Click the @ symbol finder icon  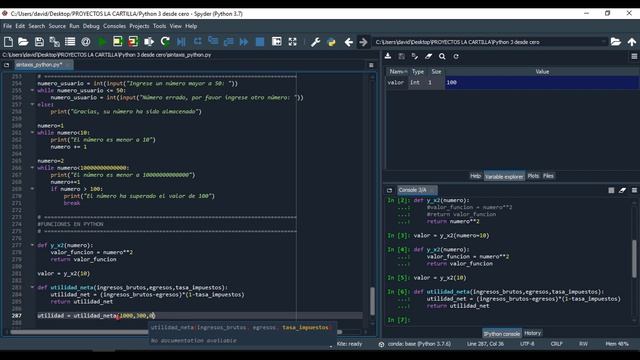point(86,42)
